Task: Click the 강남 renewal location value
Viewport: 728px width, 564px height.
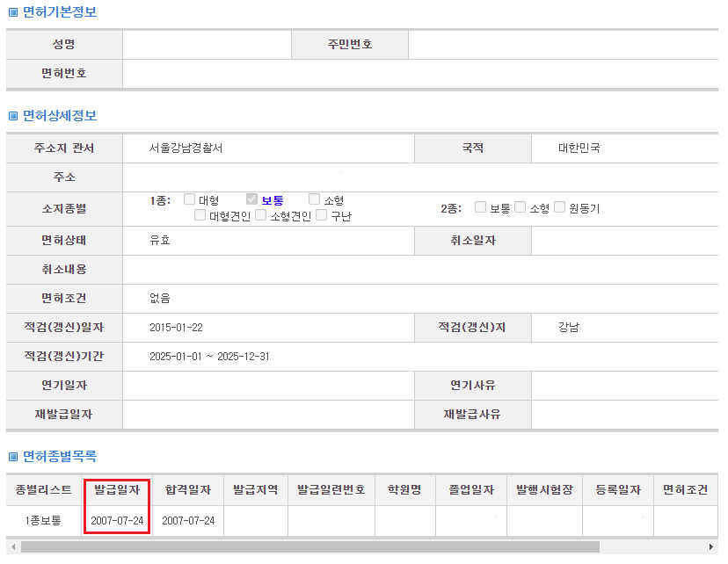Action: coord(569,328)
